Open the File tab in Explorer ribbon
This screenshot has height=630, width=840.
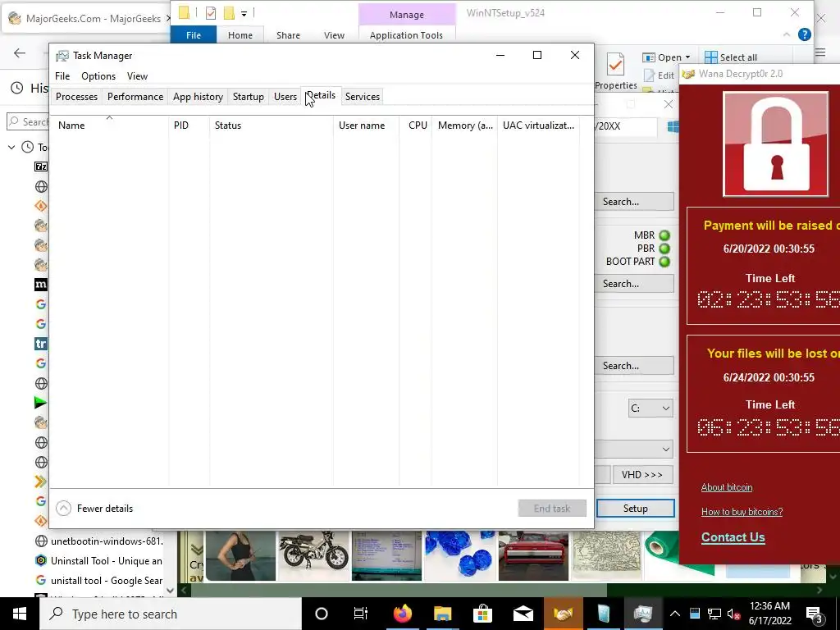point(194,35)
